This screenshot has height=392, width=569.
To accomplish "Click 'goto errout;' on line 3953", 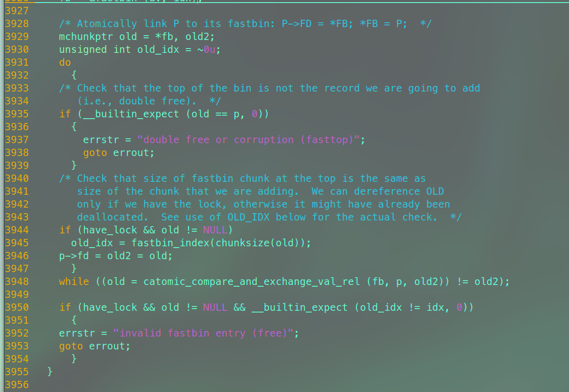I will (95, 346).
